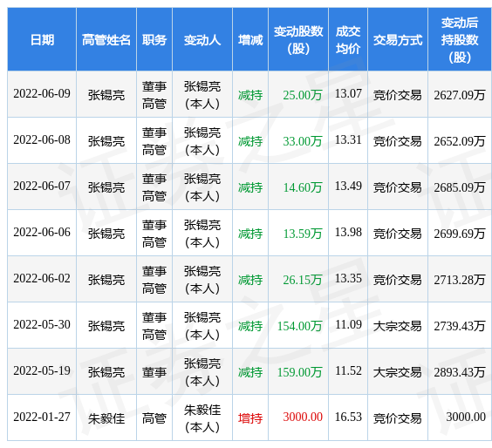This screenshot has height=448, width=492.
Task: Click the 职务 column header
Action: click(x=154, y=40)
